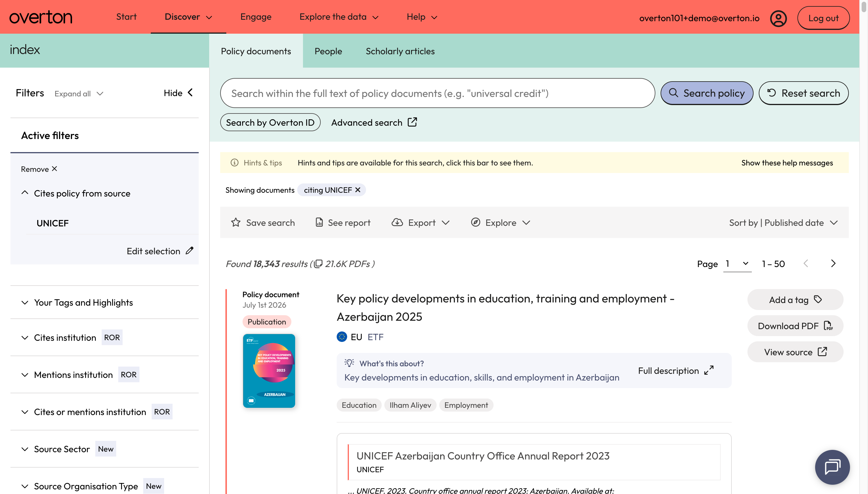The image size is (868, 494).
Task: Click the Edit selection pencil icon
Action: click(189, 251)
